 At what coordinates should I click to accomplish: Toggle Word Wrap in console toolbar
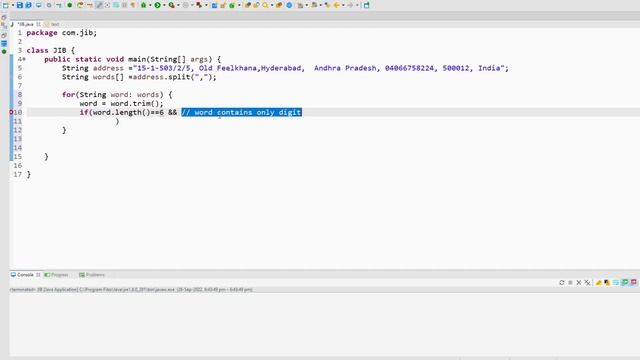pos(616,282)
